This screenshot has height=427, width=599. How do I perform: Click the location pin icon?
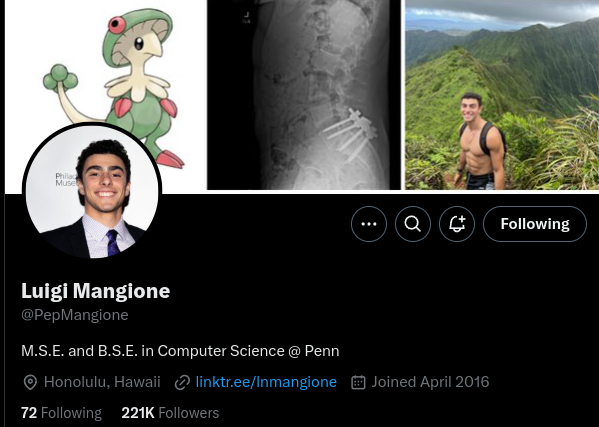coord(30,382)
